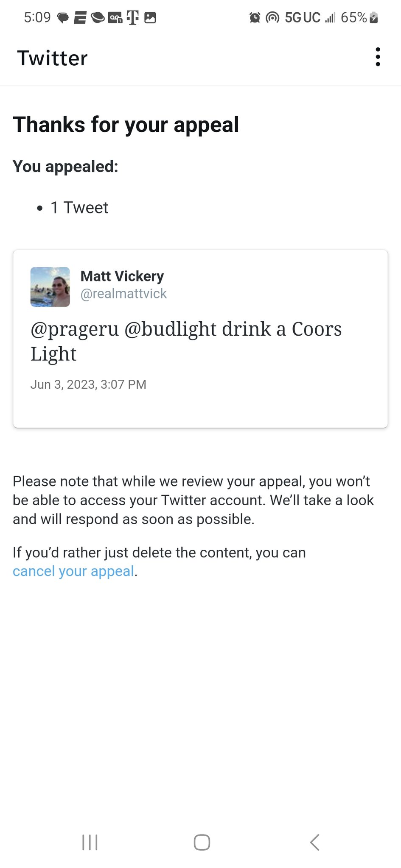
Task: Tap the T-Mobile notification icon
Action: click(132, 17)
